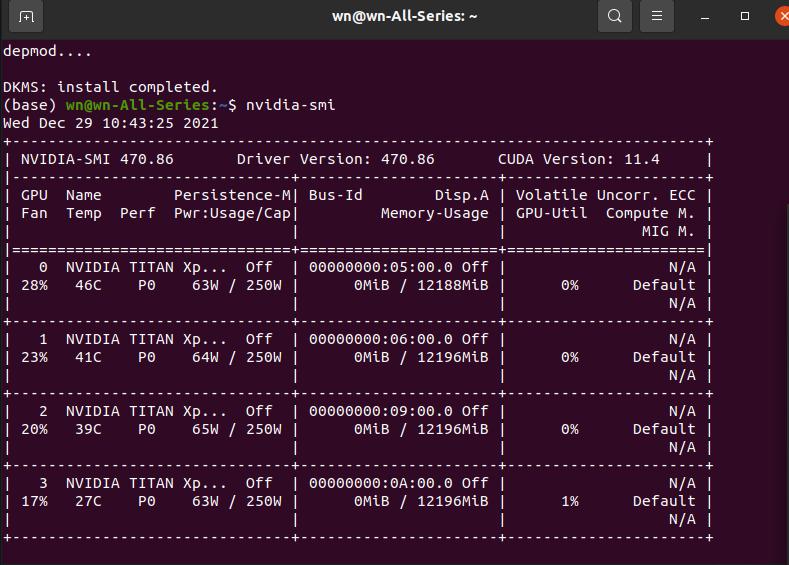Click the window title wn@wn-All-Series
Viewport: 789px width, 565px height.
[x=405, y=16]
